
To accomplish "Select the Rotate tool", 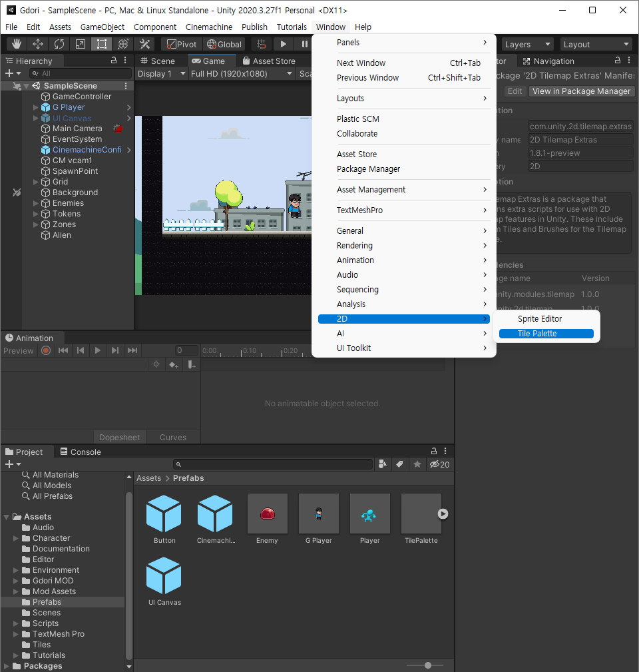I will click(x=59, y=44).
